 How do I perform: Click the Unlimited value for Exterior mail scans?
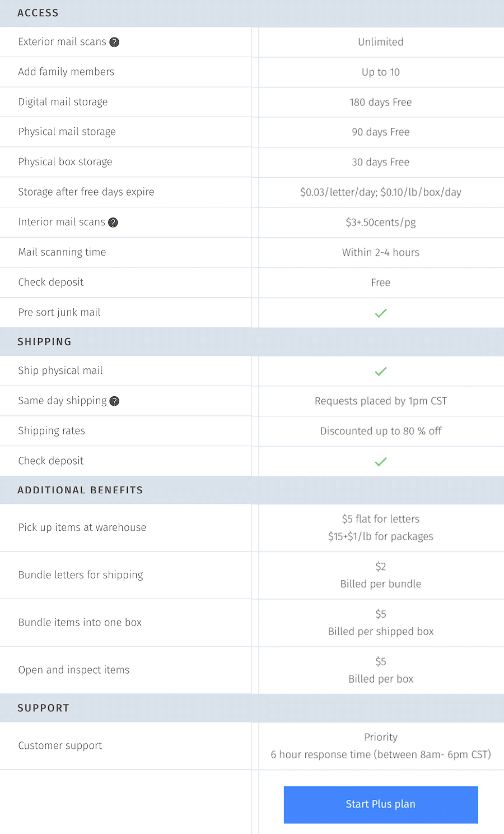click(x=381, y=41)
